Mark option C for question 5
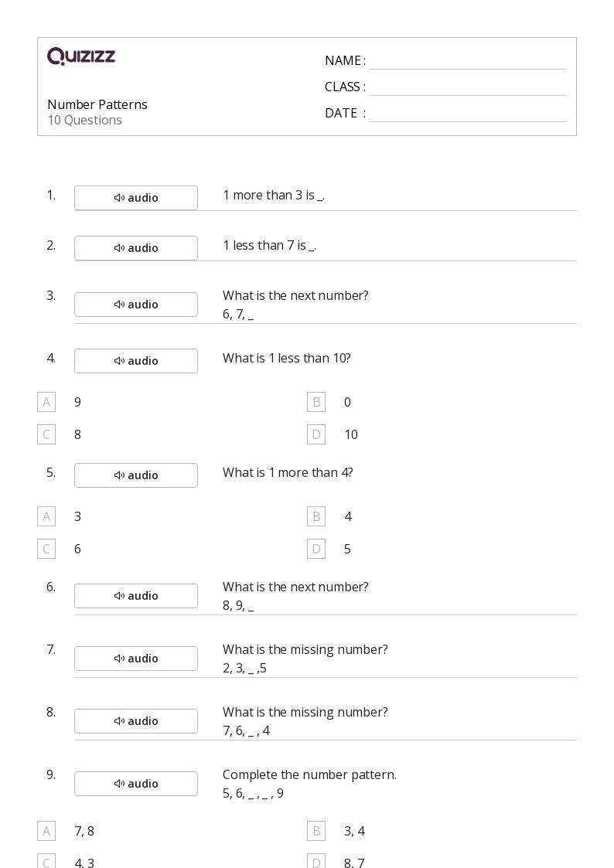The image size is (614, 868). [46, 549]
